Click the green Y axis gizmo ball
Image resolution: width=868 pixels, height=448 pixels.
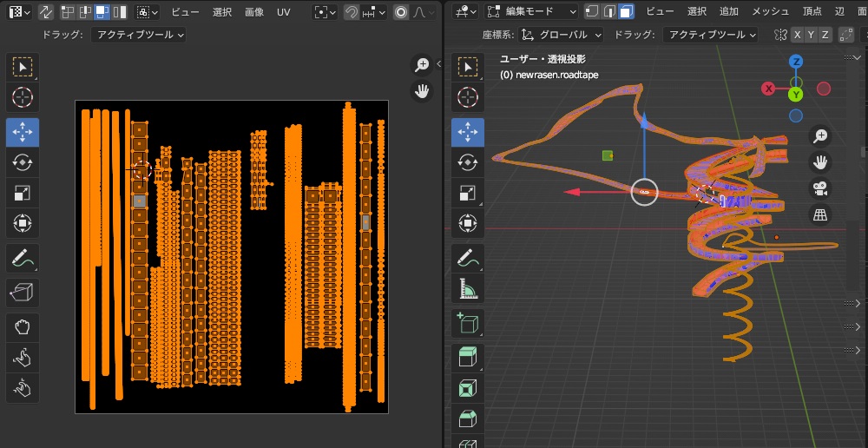pos(795,95)
